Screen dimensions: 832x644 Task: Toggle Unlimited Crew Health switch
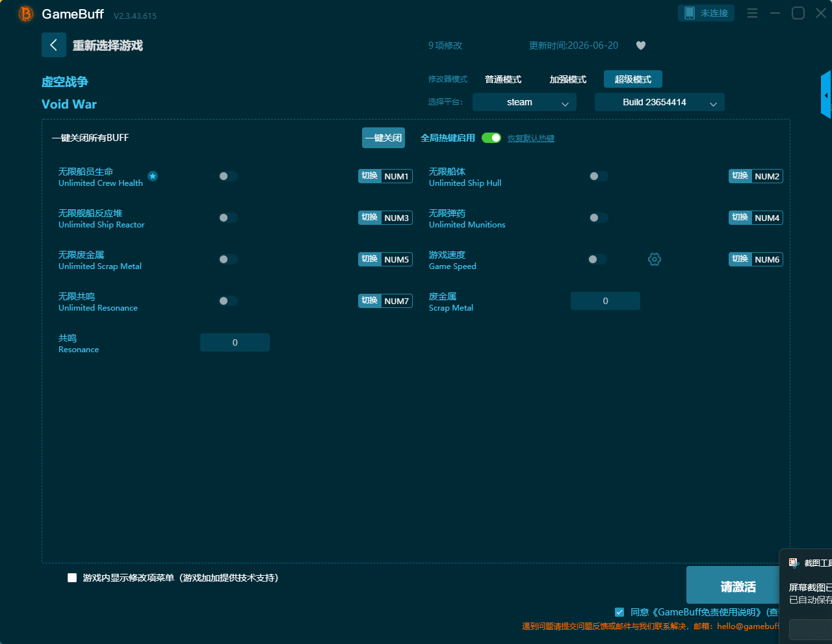pos(228,176)
